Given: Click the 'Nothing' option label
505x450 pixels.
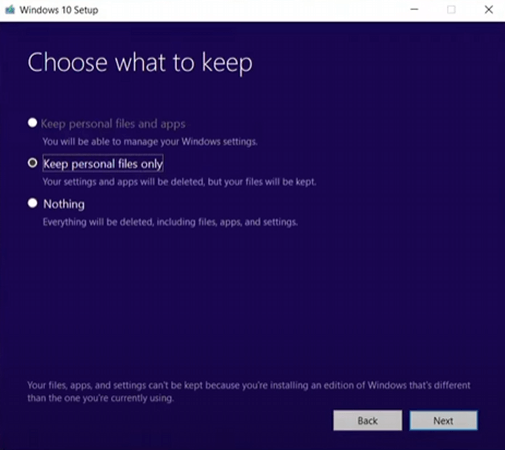Looking at the screenshot, I should point(64,204).
